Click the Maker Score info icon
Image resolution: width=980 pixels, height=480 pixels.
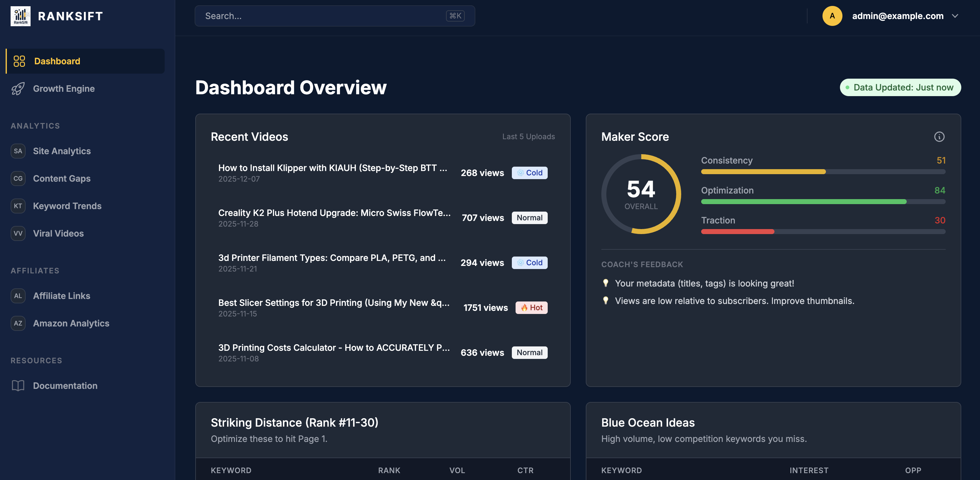(939, 137)
